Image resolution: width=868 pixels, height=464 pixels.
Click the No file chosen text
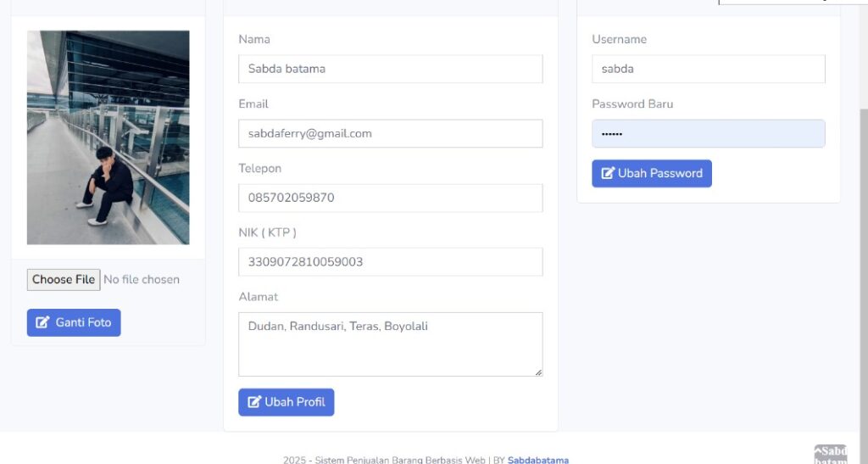click(x=142, y=280)
